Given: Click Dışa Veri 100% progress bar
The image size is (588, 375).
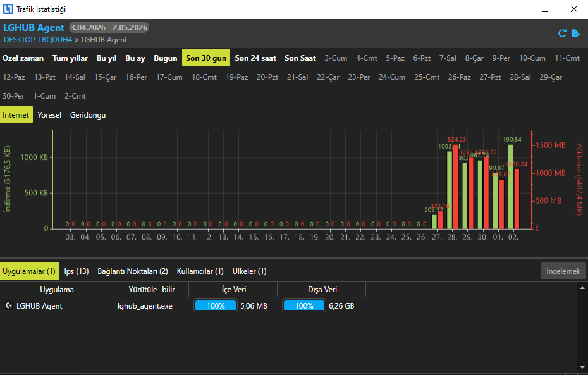Looking at the screenshot, I should [304, 305].
